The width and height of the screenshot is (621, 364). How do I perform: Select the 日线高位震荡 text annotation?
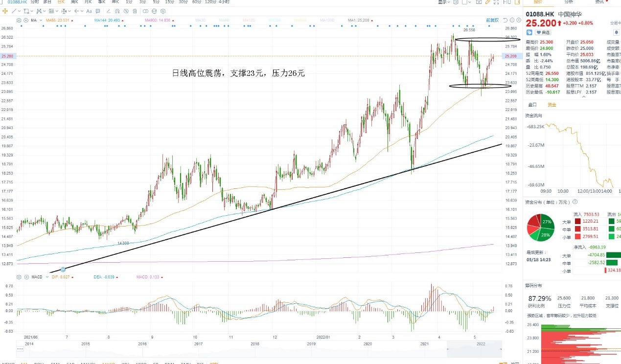pos(238,73)
